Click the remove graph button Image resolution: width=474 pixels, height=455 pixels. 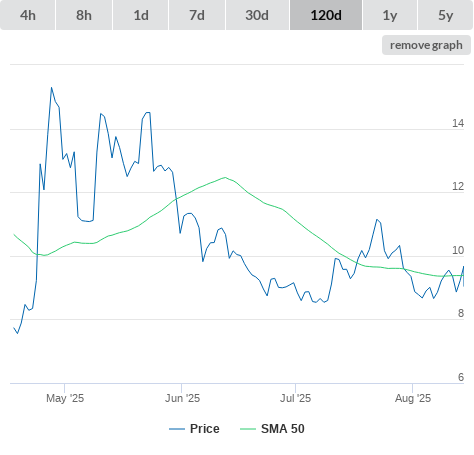point(426,45)
